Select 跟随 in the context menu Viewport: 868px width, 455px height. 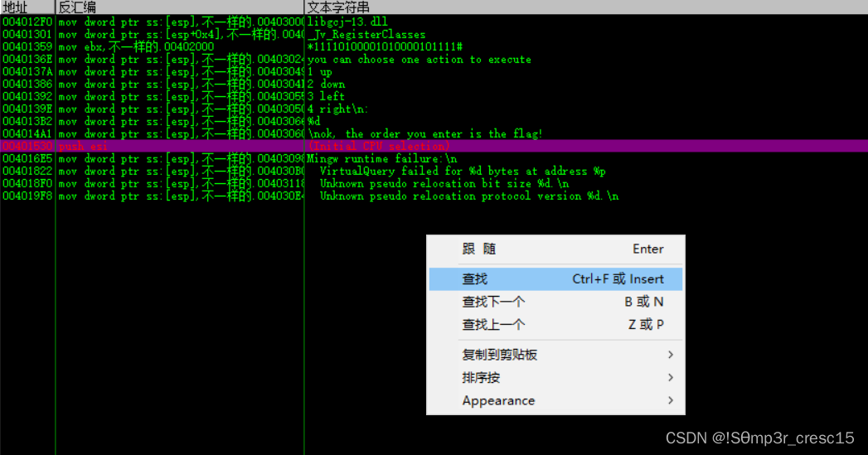click(x=555, y=249)
